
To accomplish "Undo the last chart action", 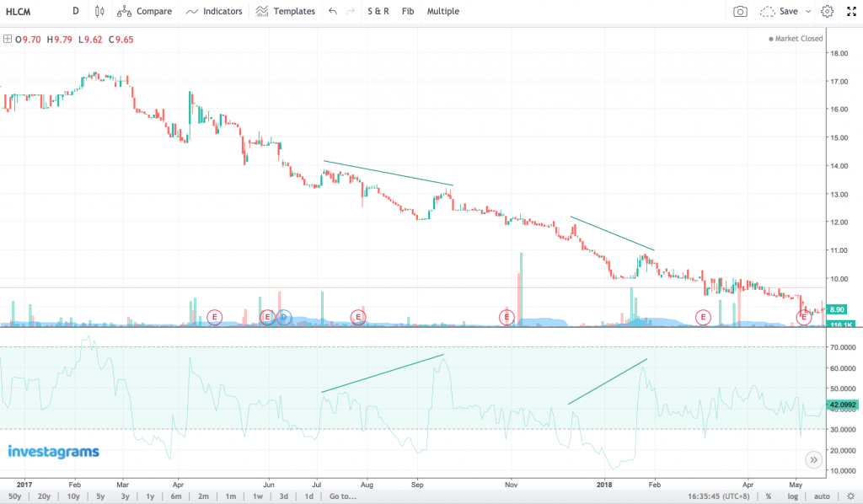I will click(332, 11).
